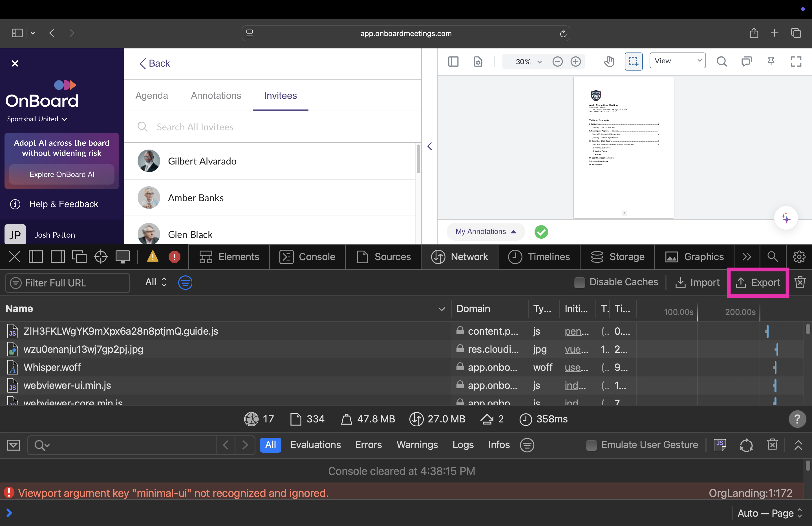Select the Pan hand tool
812x526 pixels.
coord(609,62)
